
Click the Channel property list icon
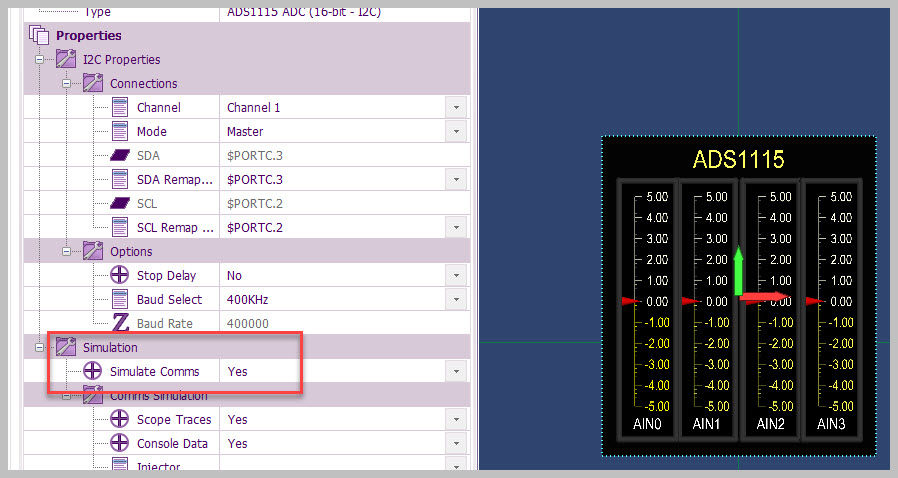click(x=120, y=107)
